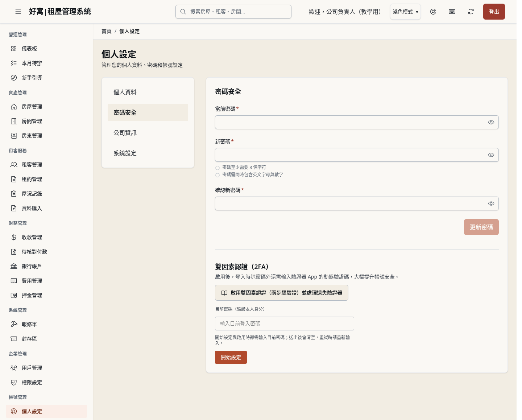Click the help lifebuoy icon in header
Viewport: 522px width, 420px height.
click(x=433, y=12)
